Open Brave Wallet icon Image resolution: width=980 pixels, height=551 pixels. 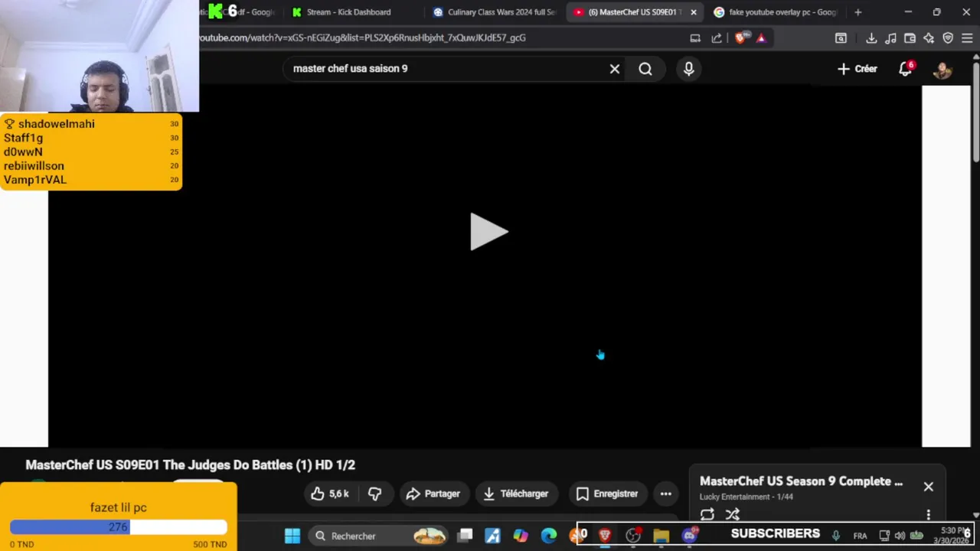[910, 38]
